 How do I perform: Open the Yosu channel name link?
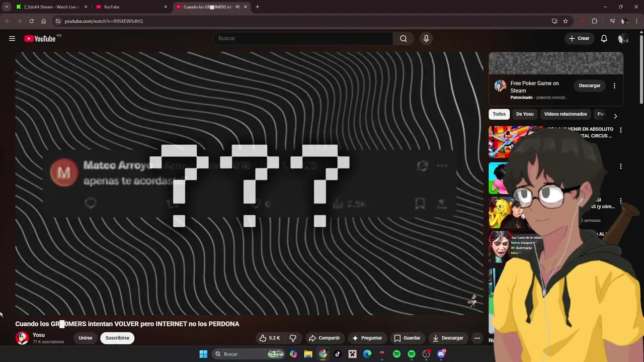[39, 335]
